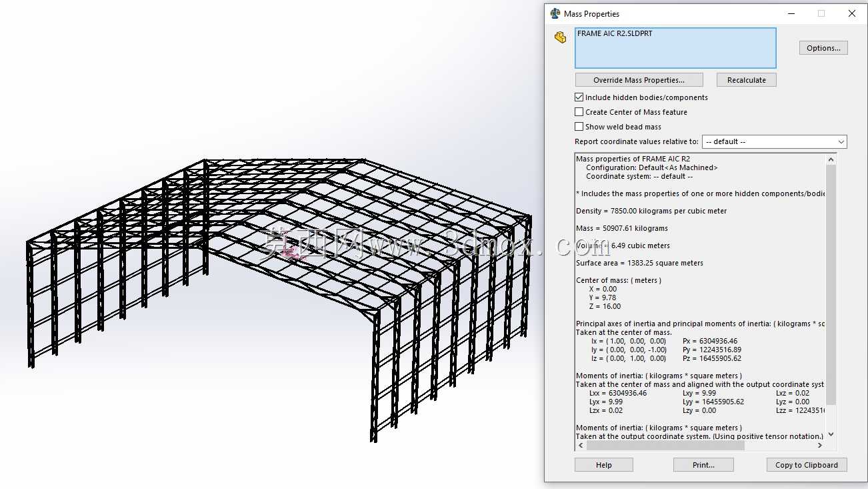Click 'Lyz = 0.00' value
This screenshot has height=489, width=868.
click(792, 402)
